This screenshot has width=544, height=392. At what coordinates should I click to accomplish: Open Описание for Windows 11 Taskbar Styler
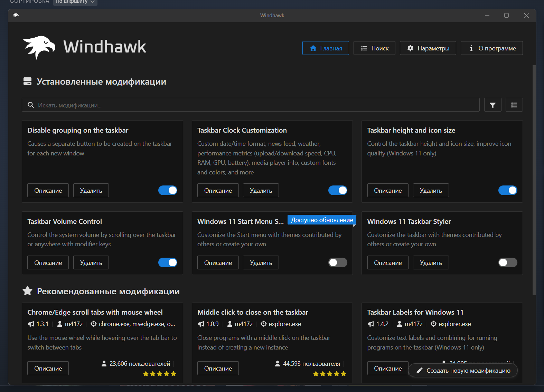pyautogui.click(x=388, y=262)
